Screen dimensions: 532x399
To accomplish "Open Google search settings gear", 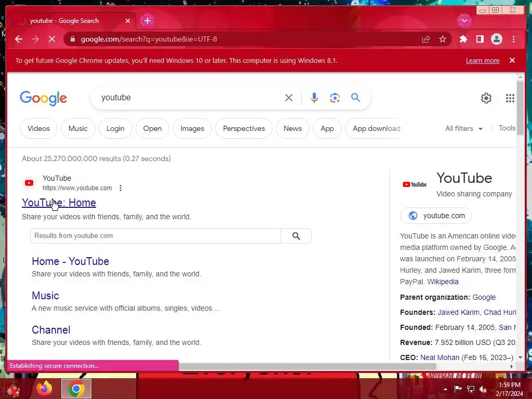I will (486, 98).
